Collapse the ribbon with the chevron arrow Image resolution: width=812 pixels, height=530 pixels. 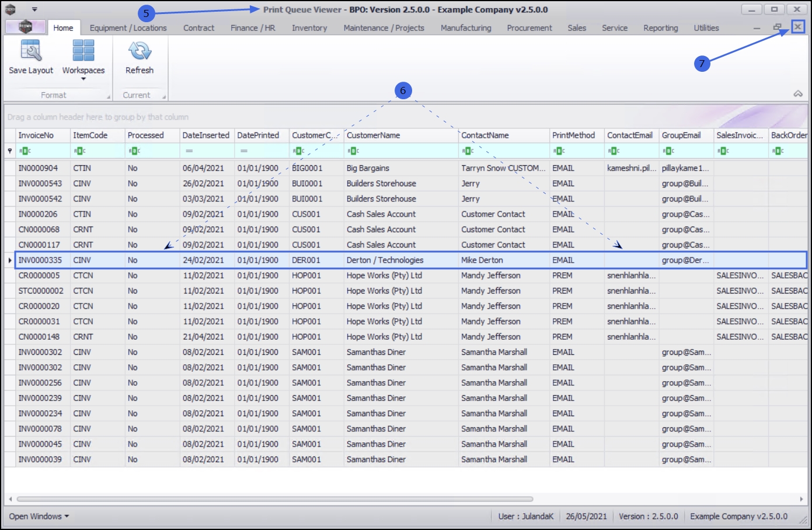click(797, 94)
